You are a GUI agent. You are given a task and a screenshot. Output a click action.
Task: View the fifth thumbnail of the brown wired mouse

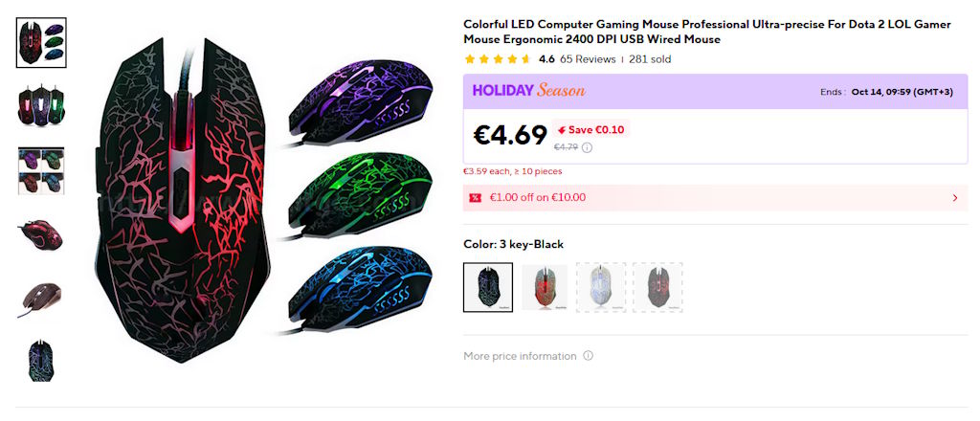pyautogui.click(x=41, y=299)
